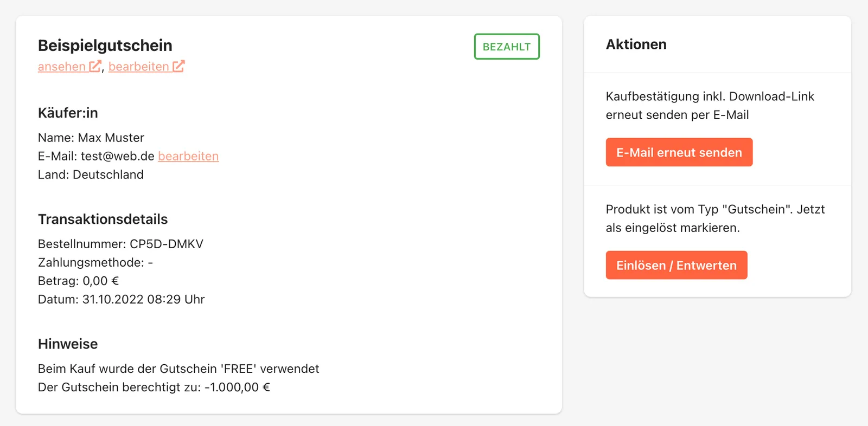Click the Einlösen / Entwerten button
The image size is (868, 426).
click(x=676, y=265)
